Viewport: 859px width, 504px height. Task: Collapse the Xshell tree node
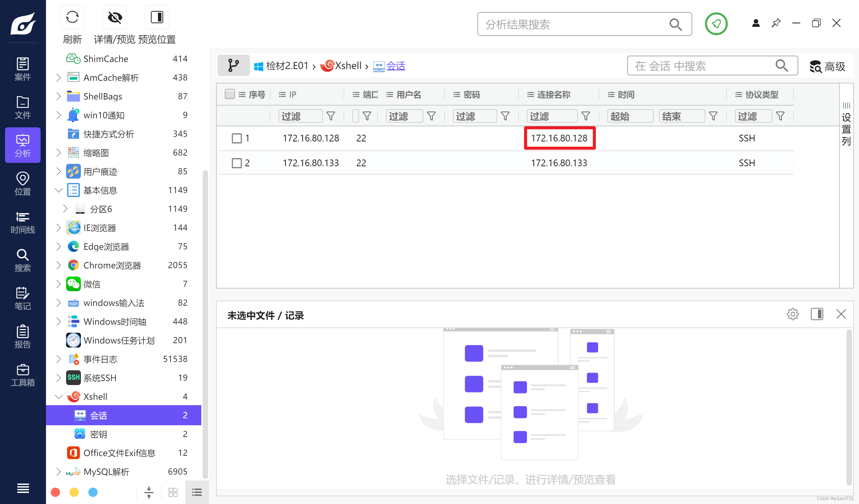coord(59,397)
